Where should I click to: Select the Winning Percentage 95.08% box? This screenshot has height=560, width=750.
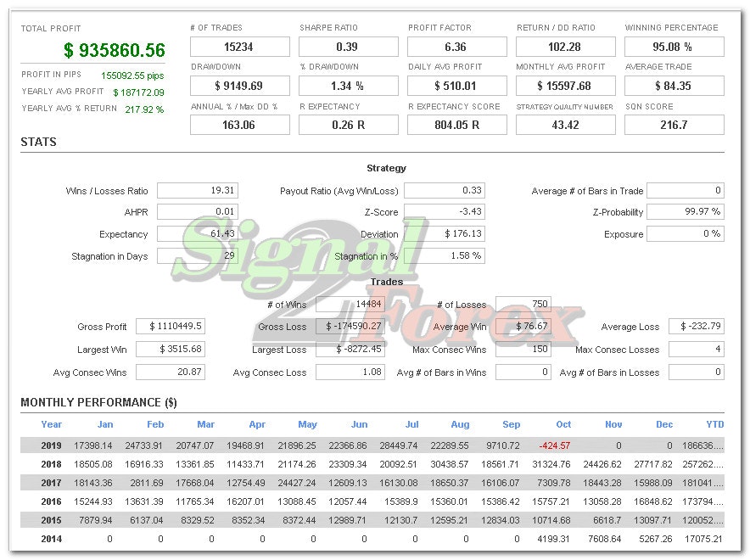(x=674, y=47)
